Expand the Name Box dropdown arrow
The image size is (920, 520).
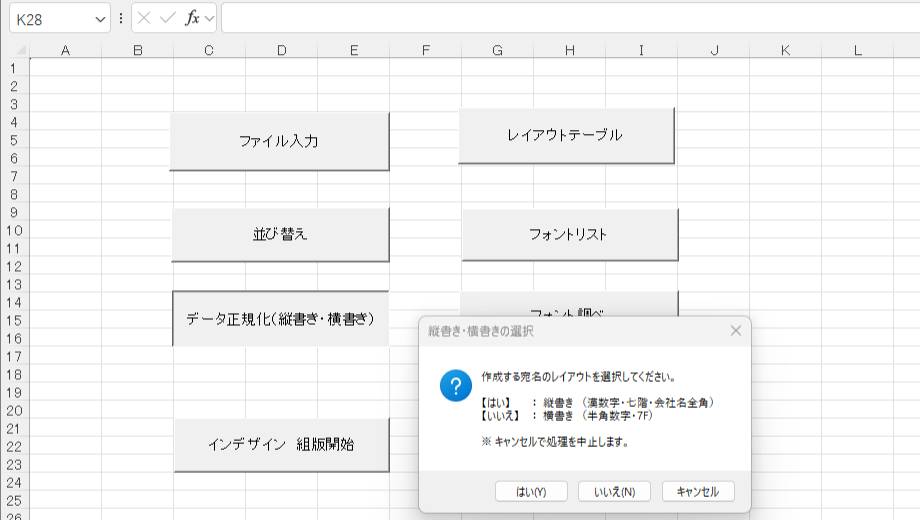(x=99, y=19)
